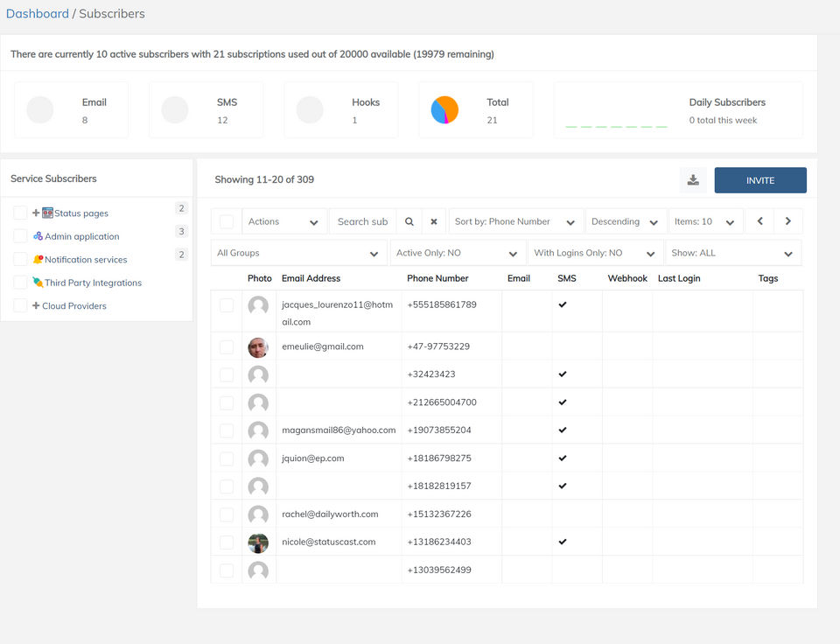Click placeholder avatar of rachel@dailyworth.com

pos(258,514)
